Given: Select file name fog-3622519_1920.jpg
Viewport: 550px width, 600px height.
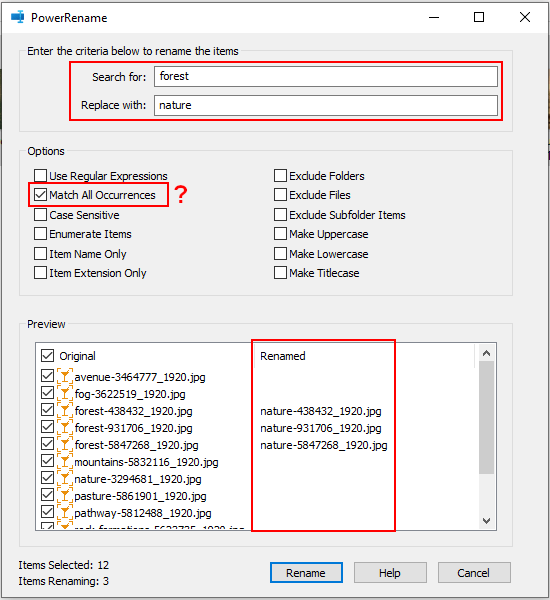Looking at the screenshot, I should [130, 394].
